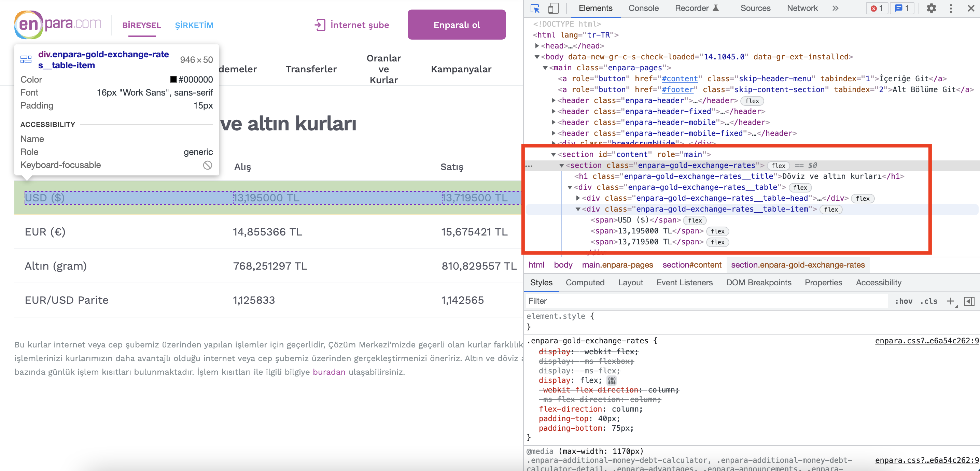Image resolution: width=980 pixels, height=471 pixels.
Task: Click the #content href link in DOM
Action: (x=680, y=79)
